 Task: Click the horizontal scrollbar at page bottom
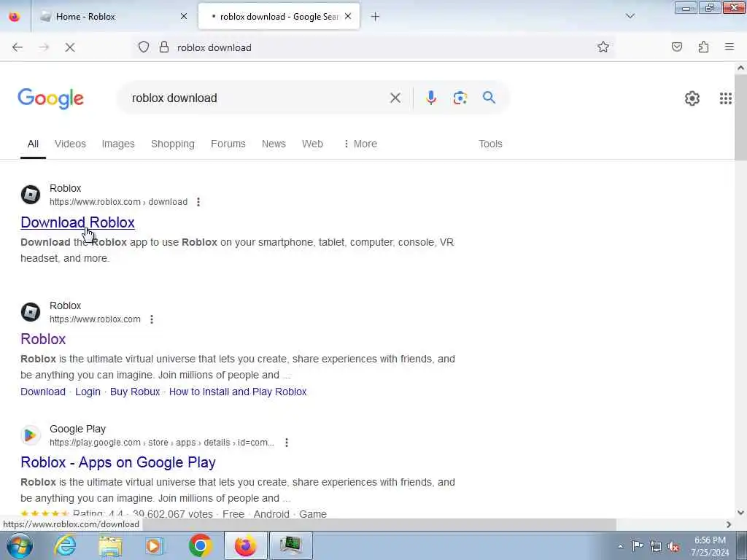click(379, 524)
